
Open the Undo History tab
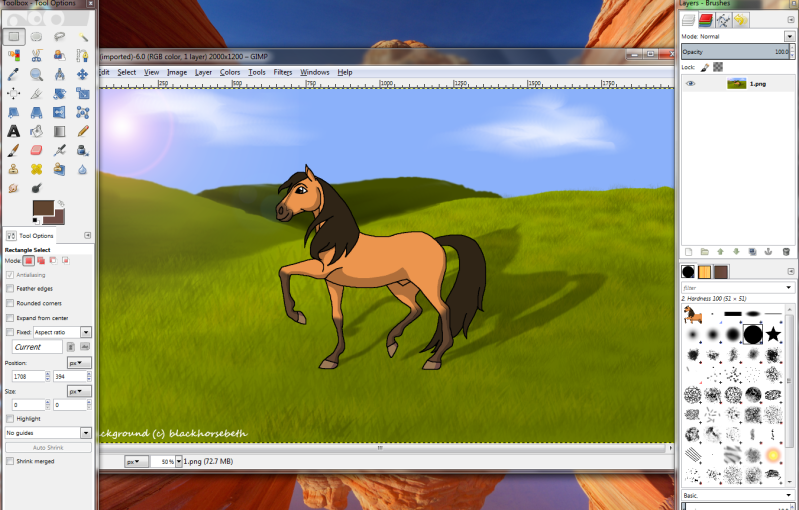(741, 20)
